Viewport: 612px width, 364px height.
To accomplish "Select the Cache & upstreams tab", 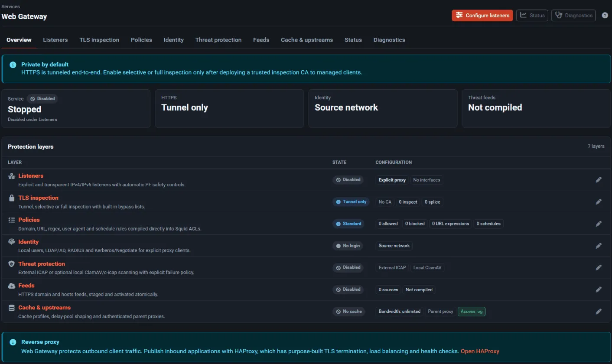I will (307, 40).
